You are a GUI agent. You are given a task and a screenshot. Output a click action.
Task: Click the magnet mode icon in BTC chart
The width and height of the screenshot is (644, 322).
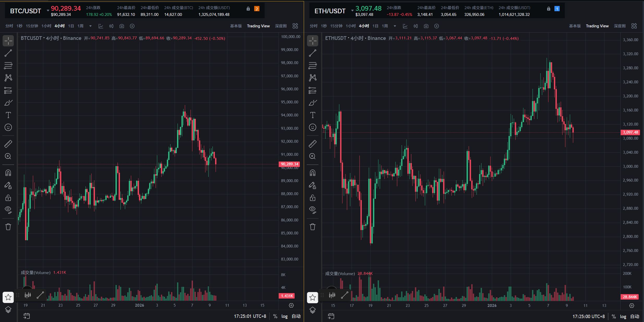tap(8, 173)
